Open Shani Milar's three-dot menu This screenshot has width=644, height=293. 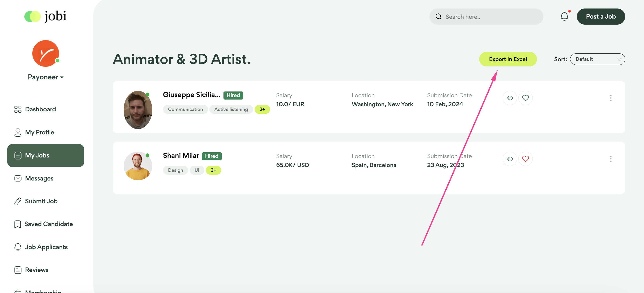coord(611,159)
